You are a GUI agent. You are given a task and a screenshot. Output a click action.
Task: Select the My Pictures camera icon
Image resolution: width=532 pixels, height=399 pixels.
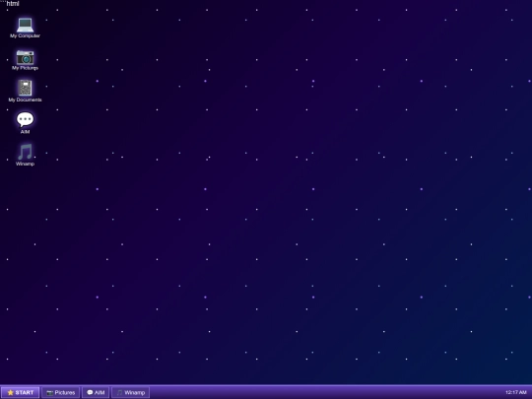[25, 57]
